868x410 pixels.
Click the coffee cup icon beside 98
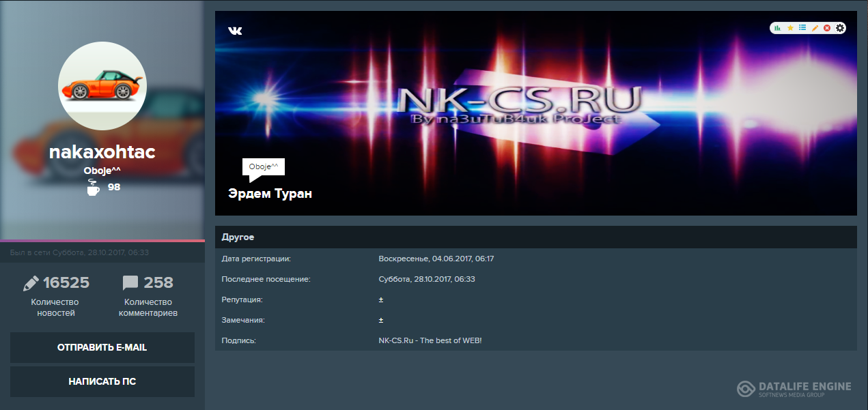tap(93, 188)
